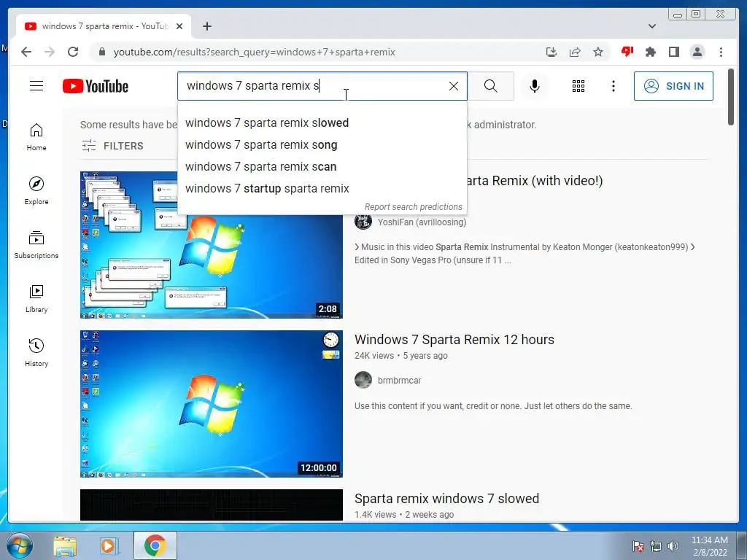
Task: Open 'Windows 7 Sparta Remix 12 hours' title
Action: pos(454,340)
